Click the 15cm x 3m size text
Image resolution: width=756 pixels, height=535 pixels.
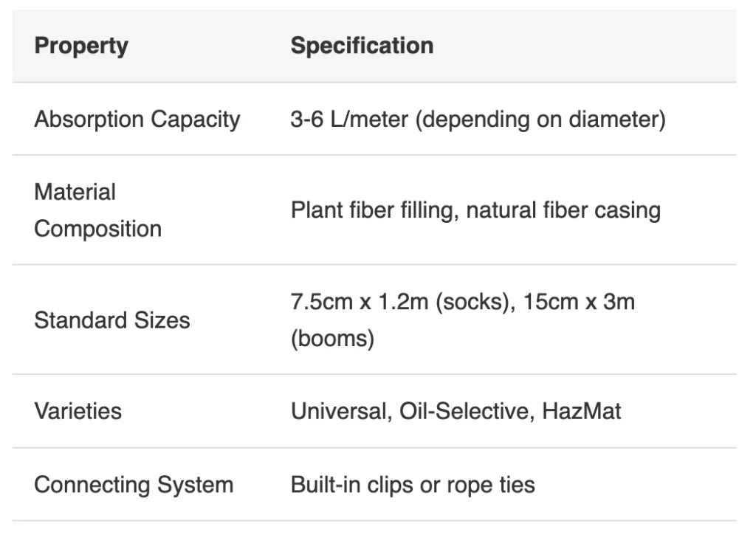579,303
